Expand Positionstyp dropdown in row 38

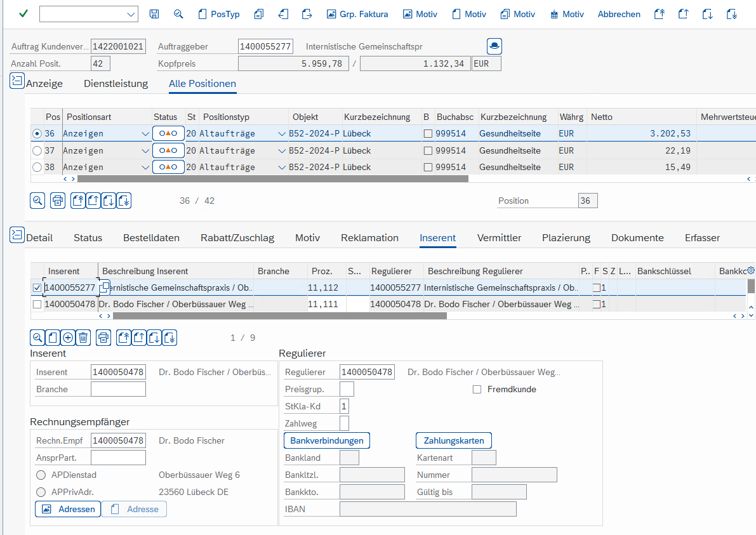point(282,168)
